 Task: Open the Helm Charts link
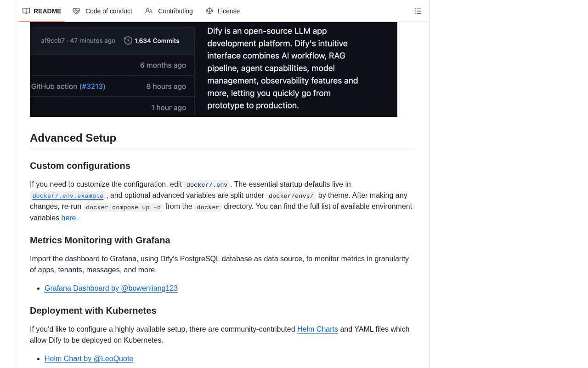click(317, 329)
